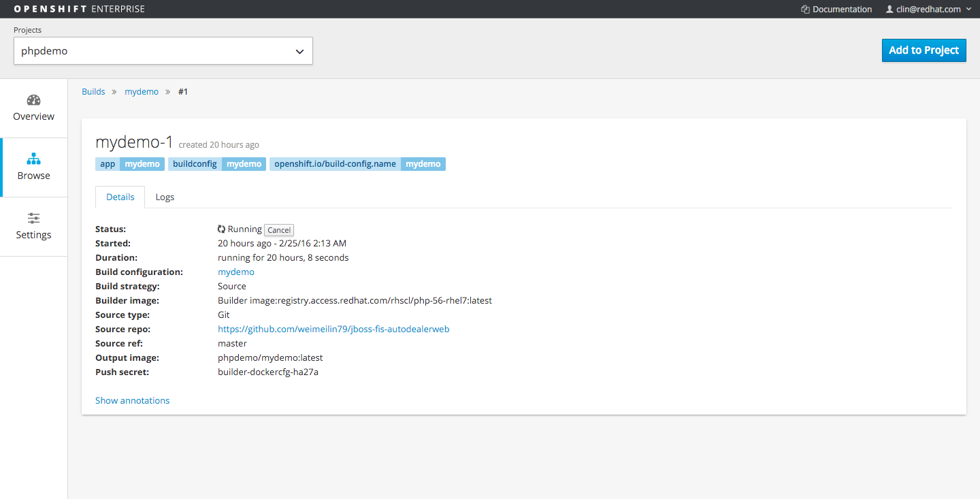Click the '#1' breadcrumb text

(x=183, y=91)
